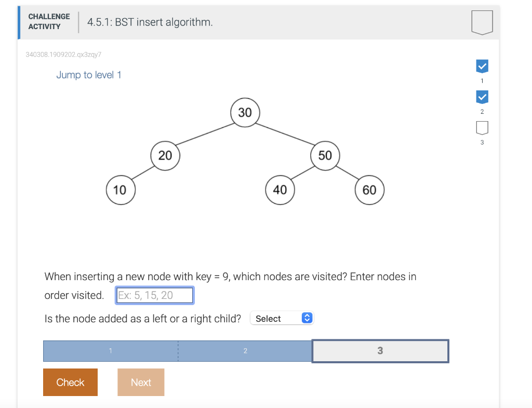This screenshot has width=532, height=408.
Task: Click the nodes visited input field
Action: [x=154, y=295]
